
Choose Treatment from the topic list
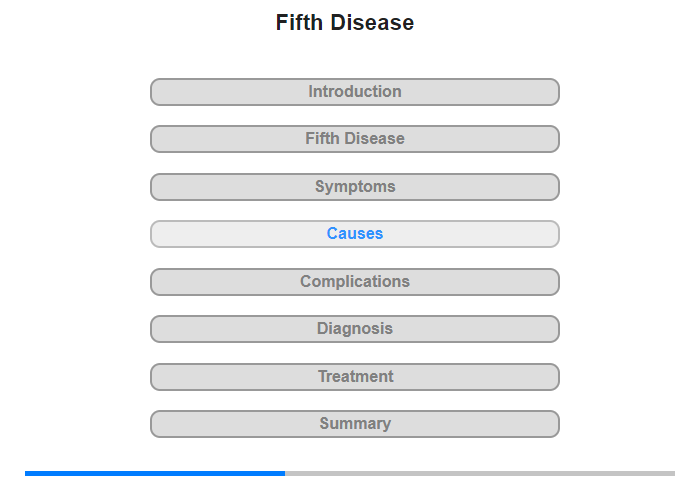[x=355, y=377]
